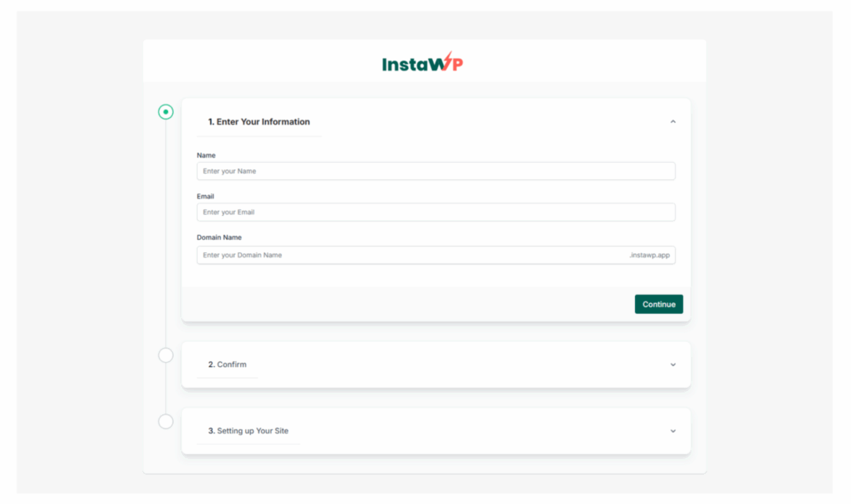
Task: Click the InstaWP logo
Action: (x=422, y=63)
